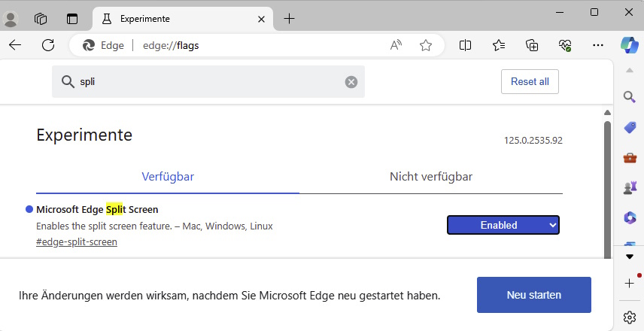The height and width of the screenshot is (331, 644).
Task: Click the version text 125.0.2535.92
Action: tap(533, 141)
